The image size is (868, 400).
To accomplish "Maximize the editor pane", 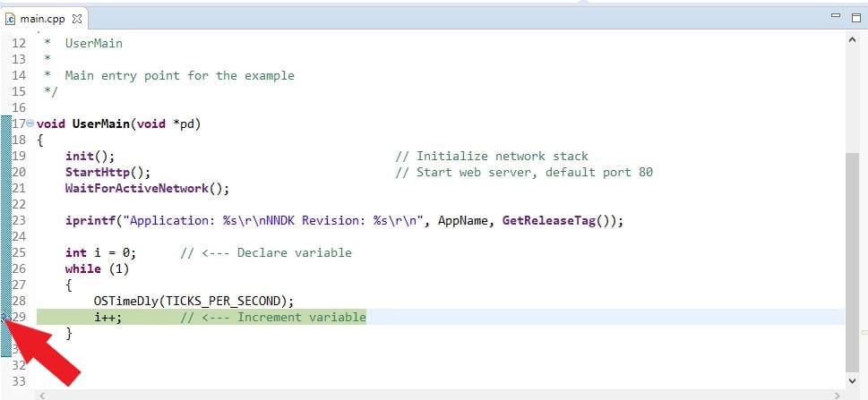I will point(855,17).
